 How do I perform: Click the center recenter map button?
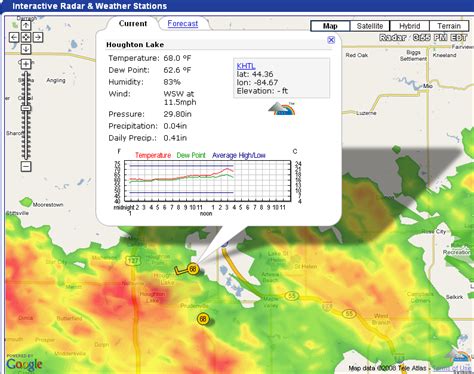point(26,37)
